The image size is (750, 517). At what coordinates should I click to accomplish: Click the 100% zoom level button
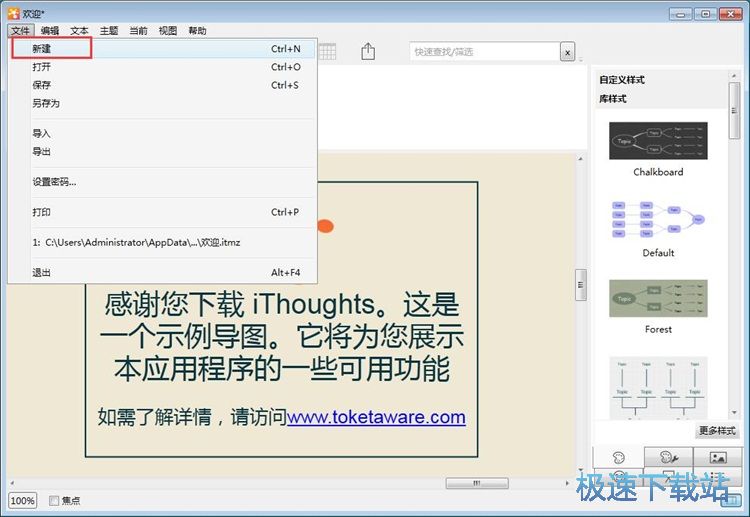(x=22, y=501)
